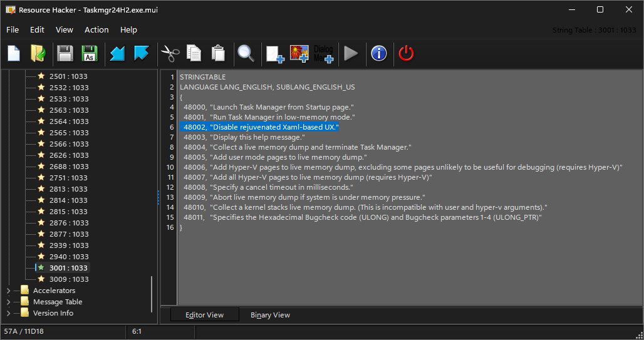Open the Help menu
This screenshot has height=340, width=644.
click(128, 29)
